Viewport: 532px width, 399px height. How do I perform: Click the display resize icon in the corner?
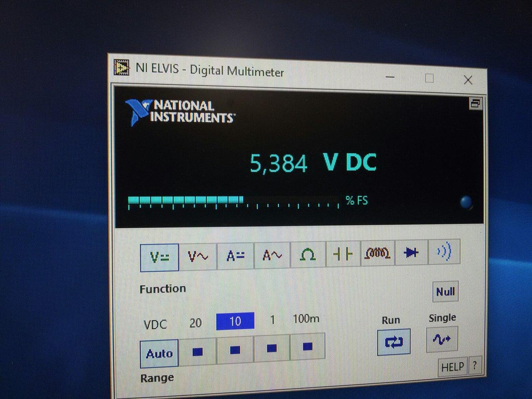[475, 103]
